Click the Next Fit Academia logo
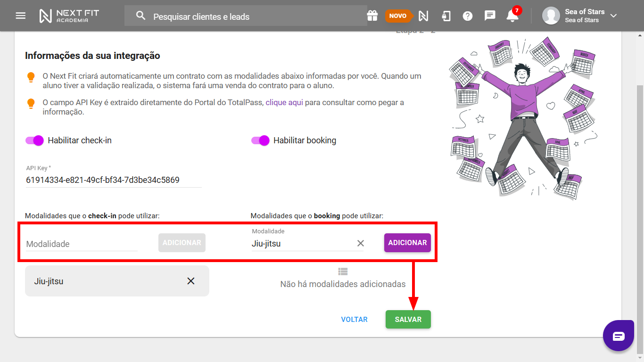 click(x=69, y=16)
